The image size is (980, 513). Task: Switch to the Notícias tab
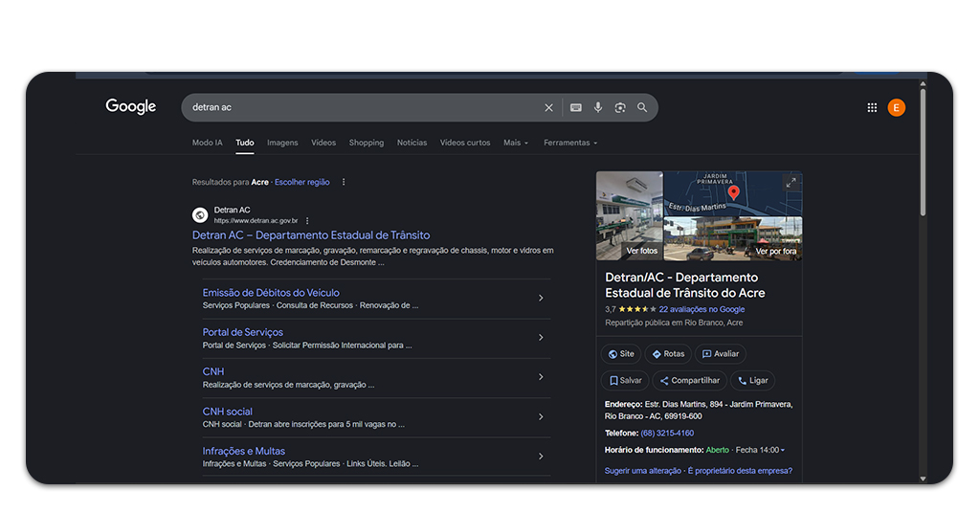(x=412, y=143)
